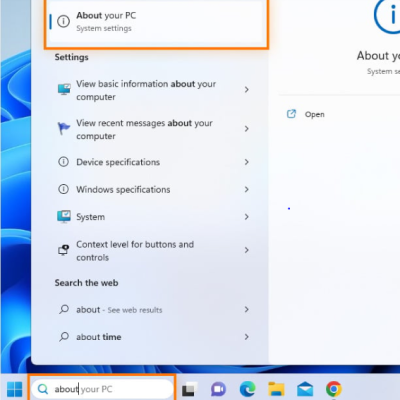Launch Microsoft Edge from the taskbar
This screenshot has width=400, height=400.
tap(247, 389)
